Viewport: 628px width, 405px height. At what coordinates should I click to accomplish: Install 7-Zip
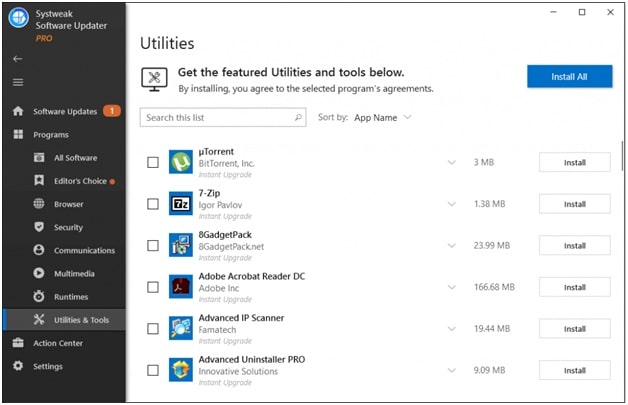pyautogui.click(x=574, y=204)
